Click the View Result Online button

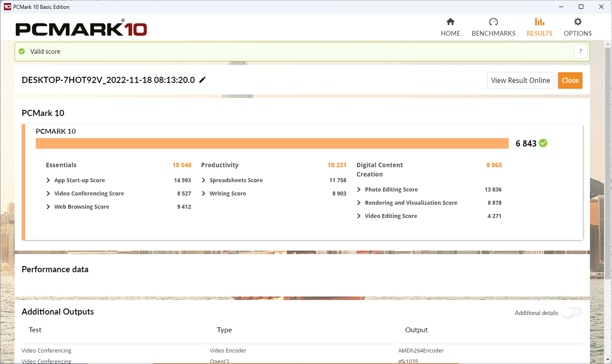click(x=521, y=80)
